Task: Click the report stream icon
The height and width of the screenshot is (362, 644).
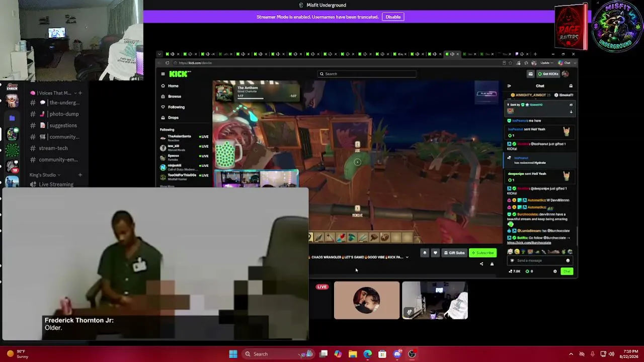Action: 492,264
